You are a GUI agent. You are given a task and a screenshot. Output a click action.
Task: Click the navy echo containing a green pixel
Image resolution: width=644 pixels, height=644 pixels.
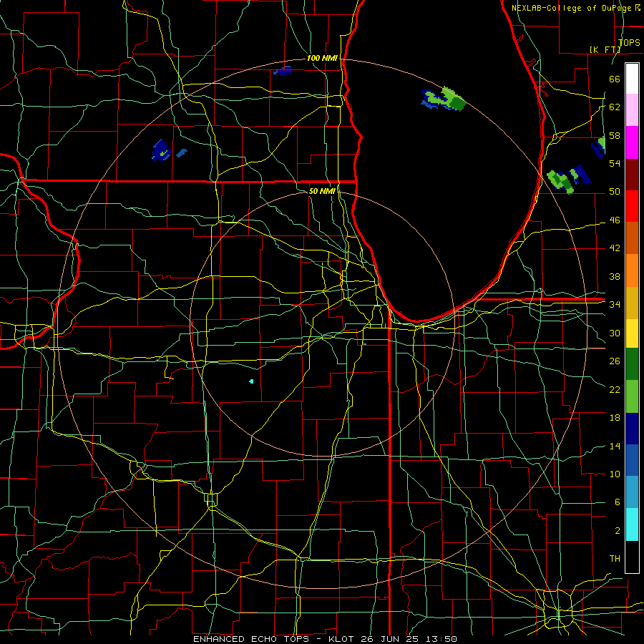tap(161, 151)
